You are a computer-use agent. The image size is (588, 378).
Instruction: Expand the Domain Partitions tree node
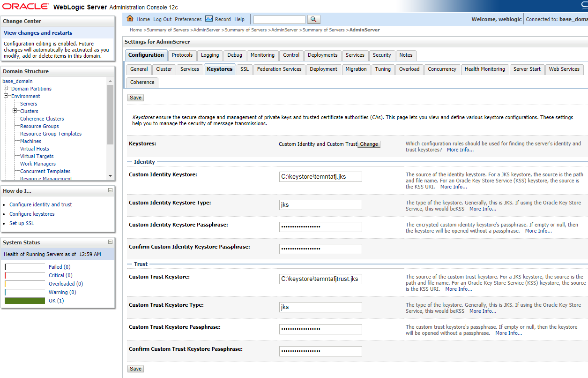click(6, 88)
